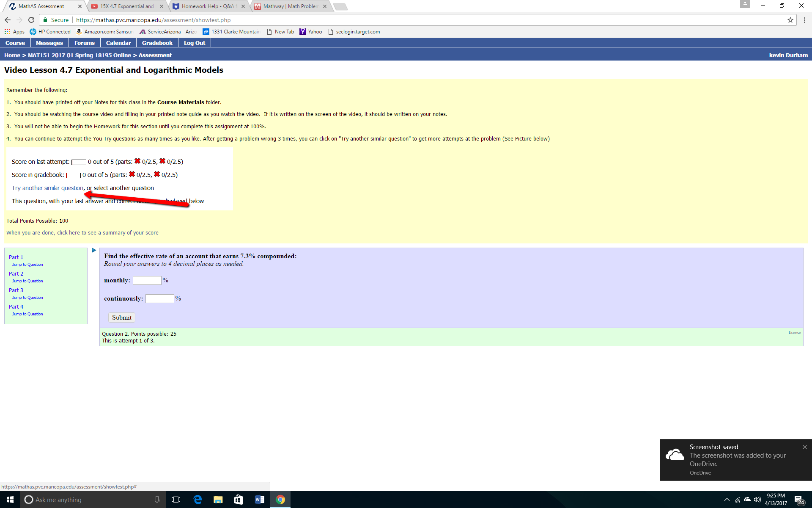This screenshot has height=508, width=812.
Task: Click the Forums navigation icon
Action: [x=84, y=43]
